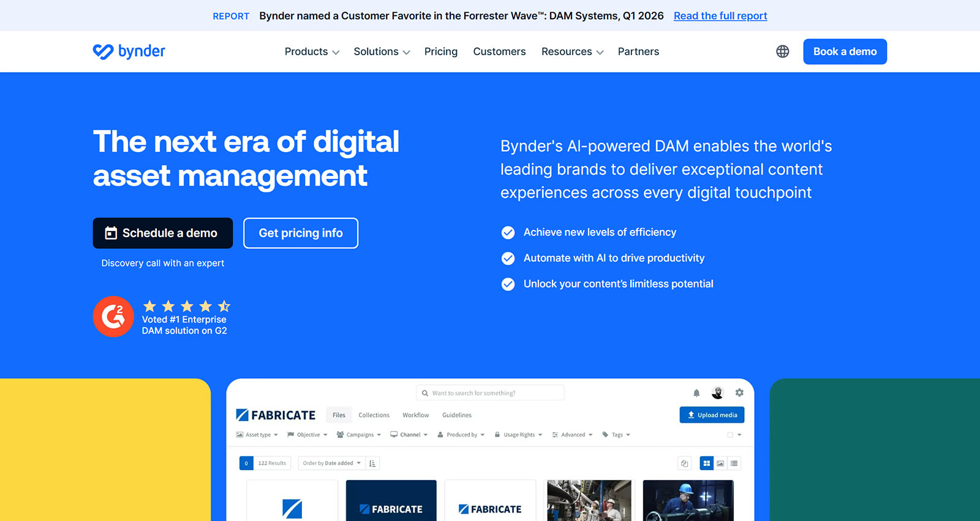Click the user avatar in dashboard header
Screen dimensions: 980x521
click(x=717, y=393)
